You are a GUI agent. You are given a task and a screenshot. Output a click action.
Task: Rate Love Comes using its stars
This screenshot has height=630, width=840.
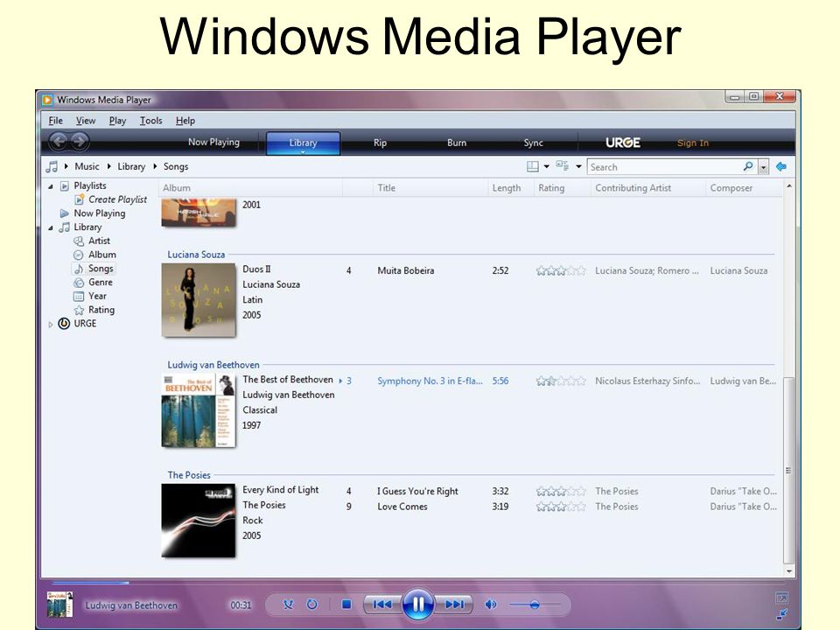(561, 507)
